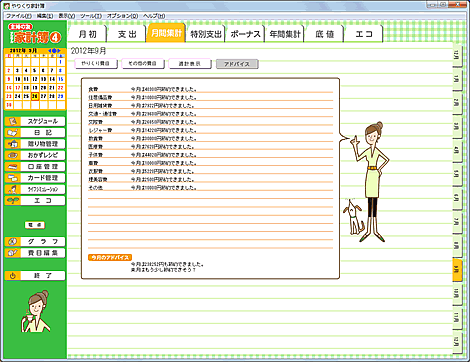The height and width of the screenshot is (362, 470).
Task: Switch to the エコ top tab
Action: (x=364, y=34)
